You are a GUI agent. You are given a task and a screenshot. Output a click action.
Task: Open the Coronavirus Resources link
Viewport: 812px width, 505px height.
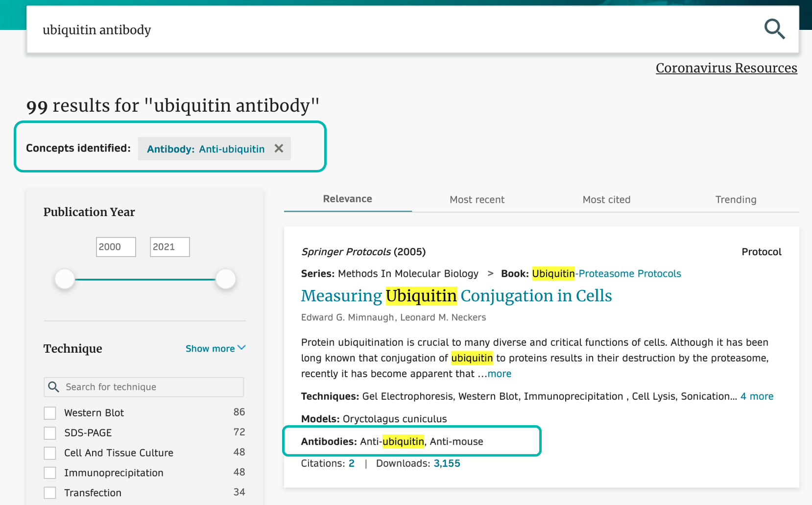[726, 68]
